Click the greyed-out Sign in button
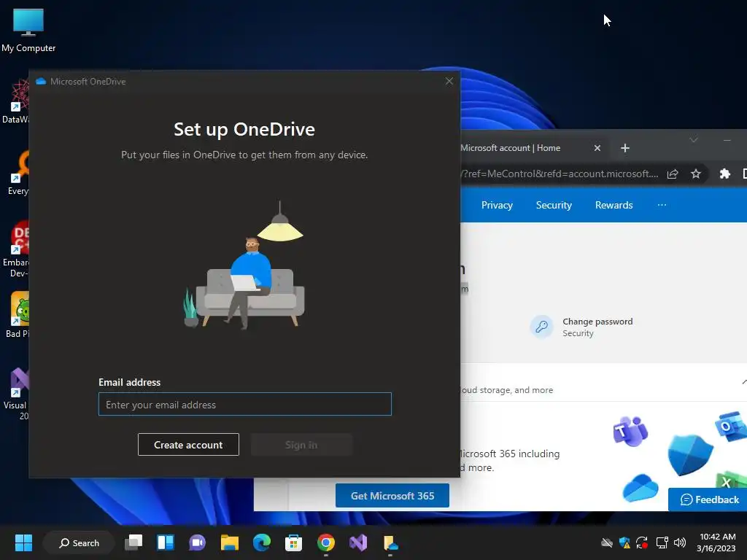 pyautogui.click(x=301, y=444)
